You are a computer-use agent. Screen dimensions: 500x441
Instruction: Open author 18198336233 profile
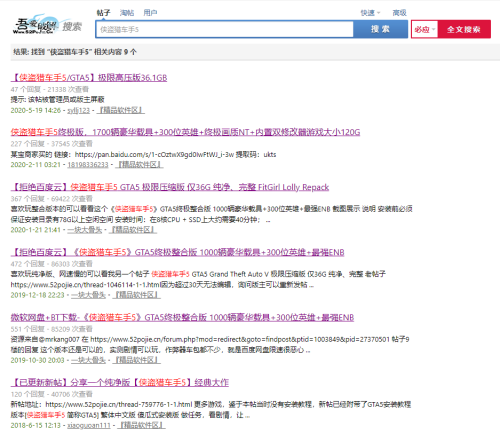pos(88,165)
